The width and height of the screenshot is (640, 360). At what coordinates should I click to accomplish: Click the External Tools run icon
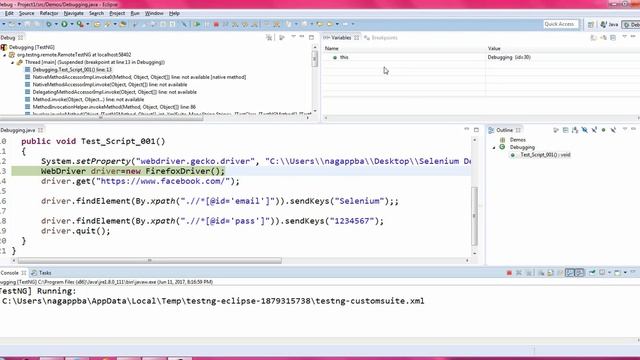[80, 24]
